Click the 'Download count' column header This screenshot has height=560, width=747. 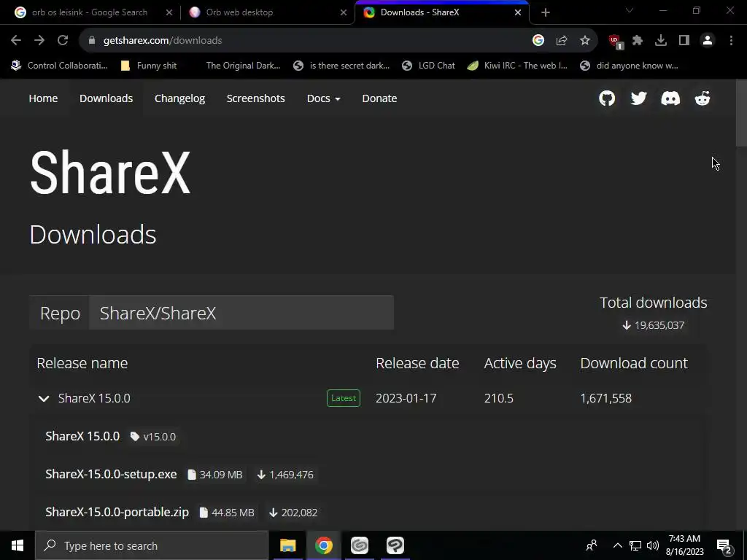click(x=634, y=363)
